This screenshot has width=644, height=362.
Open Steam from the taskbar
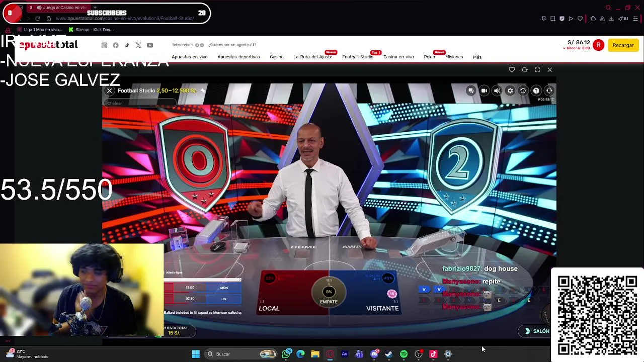click(x=389, y=354)
